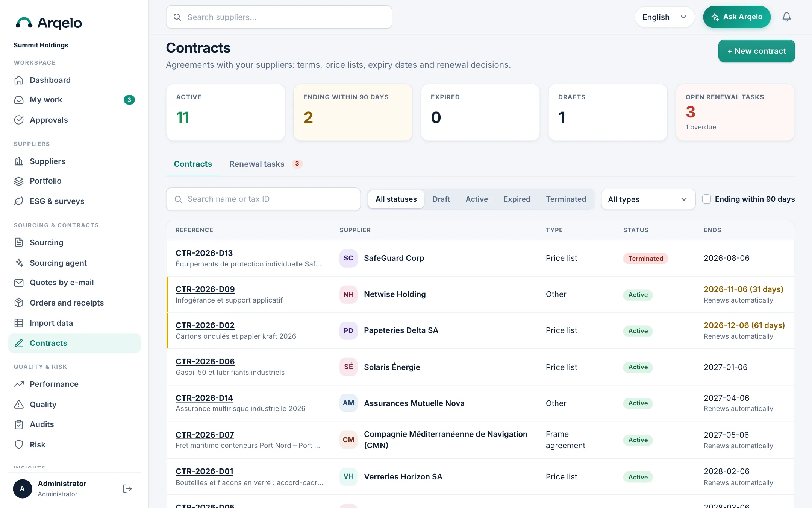812x508 pixels.
Task: Switch to the Renewal tasks tab
Action: (x=266, y=164)
